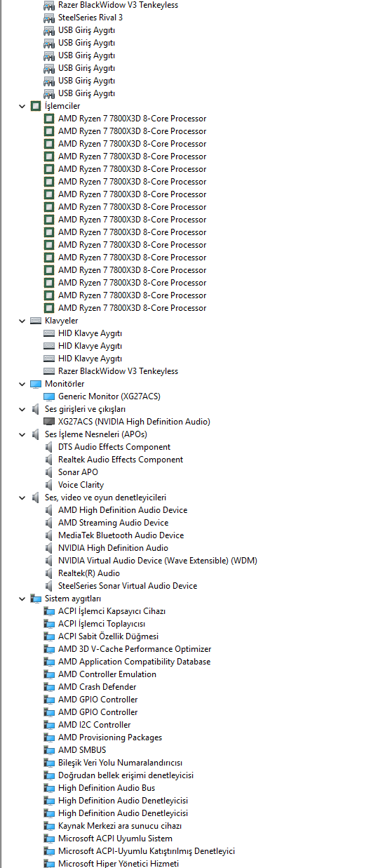Click the AMD SMBUS device icon
Screen dimensions: 385x868
click(x=49, y=750)
